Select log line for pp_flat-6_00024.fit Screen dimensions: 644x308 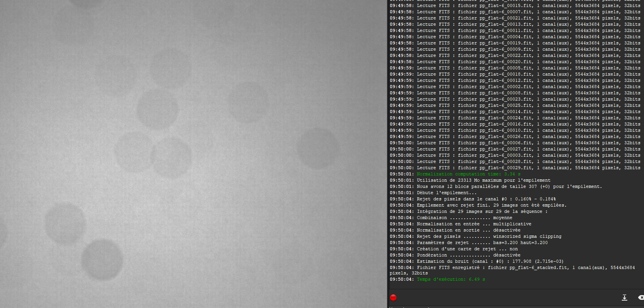point(515,118)
